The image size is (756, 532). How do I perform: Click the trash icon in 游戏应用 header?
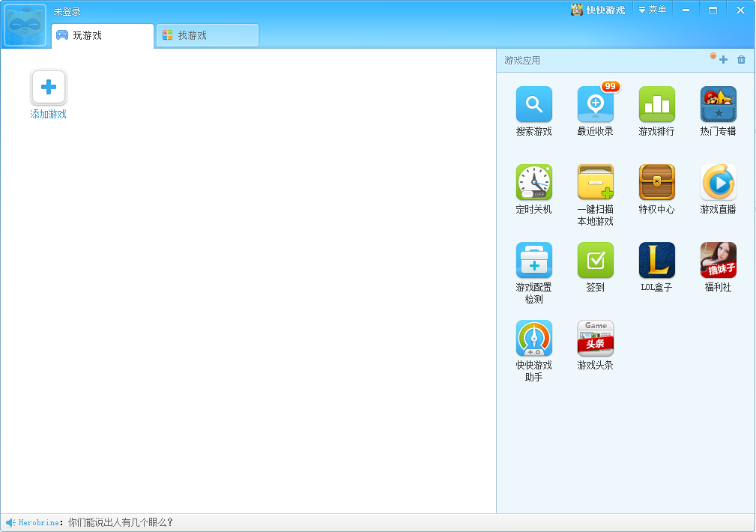[741, 60]
